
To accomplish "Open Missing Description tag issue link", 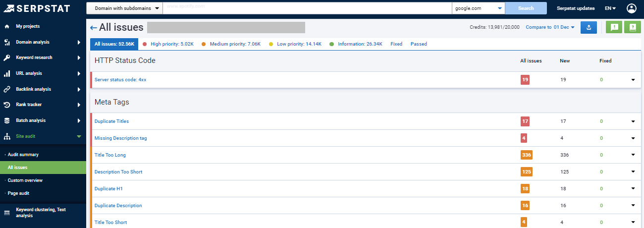I will pyautogui.click(x=120, y=138).
